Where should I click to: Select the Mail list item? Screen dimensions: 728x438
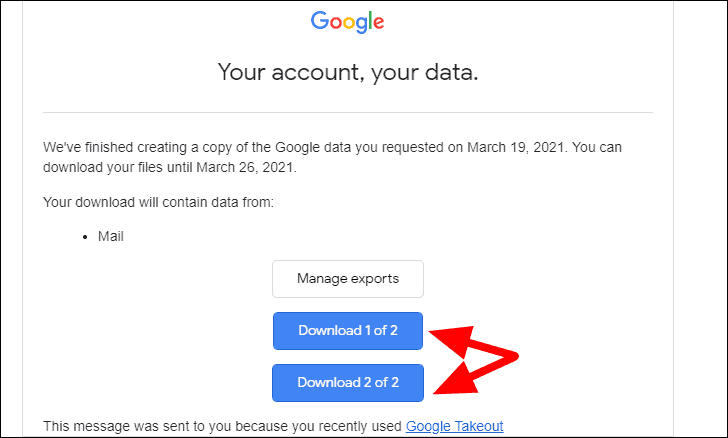(x=110, y=236)
